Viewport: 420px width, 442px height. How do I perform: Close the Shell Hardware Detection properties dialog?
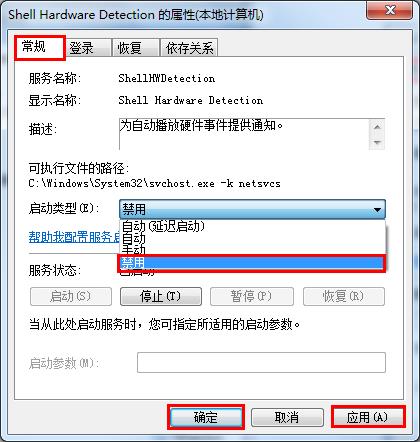coord(390,11)
